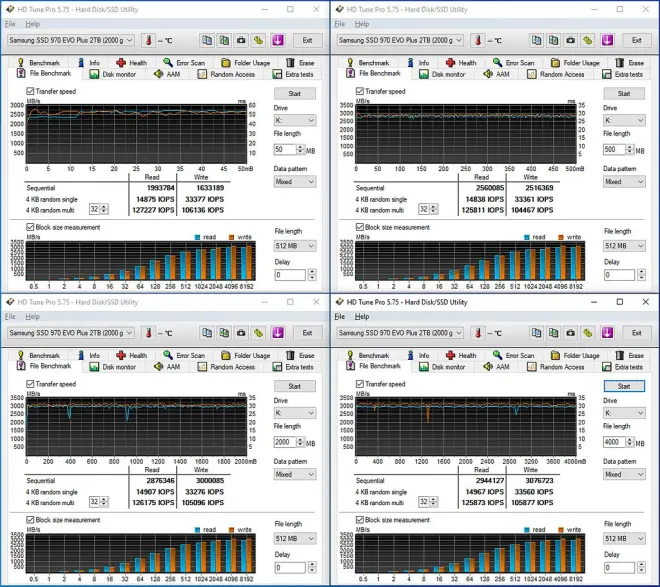The image size is (660, 587).
Task: Click the first copy-to-clipboard icon in bottom-right window
Action: [536, 333]
